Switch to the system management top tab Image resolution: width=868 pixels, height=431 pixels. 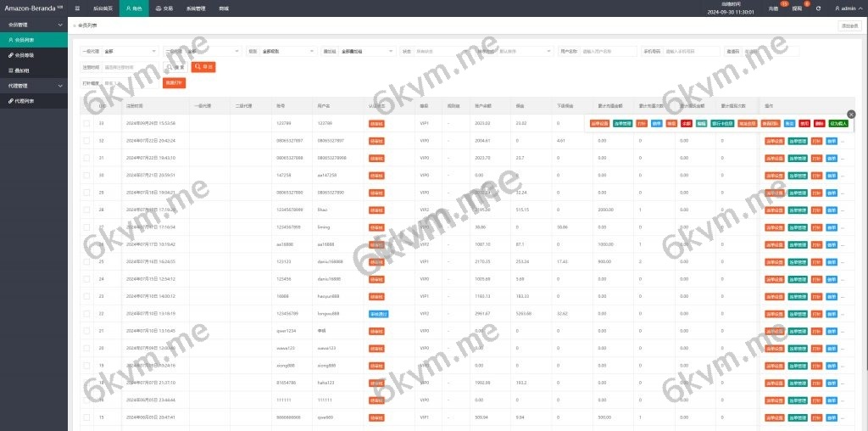pyautogui.click(x=196, y=8)
